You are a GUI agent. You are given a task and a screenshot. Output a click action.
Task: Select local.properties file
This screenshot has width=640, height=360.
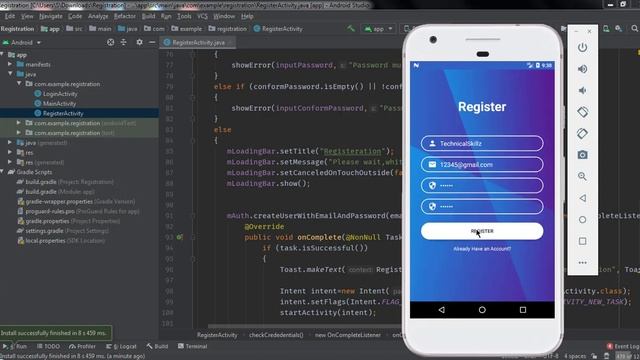tap(62, 240)
